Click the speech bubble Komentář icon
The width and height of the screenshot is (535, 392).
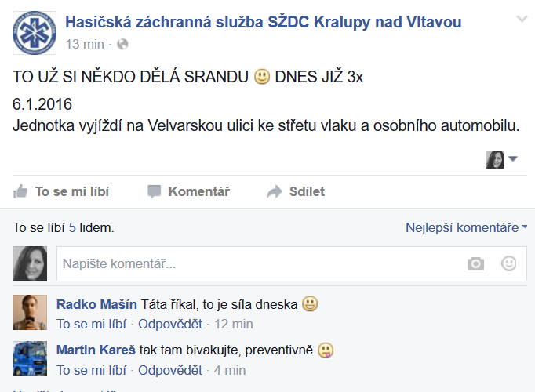click(155, 191)
